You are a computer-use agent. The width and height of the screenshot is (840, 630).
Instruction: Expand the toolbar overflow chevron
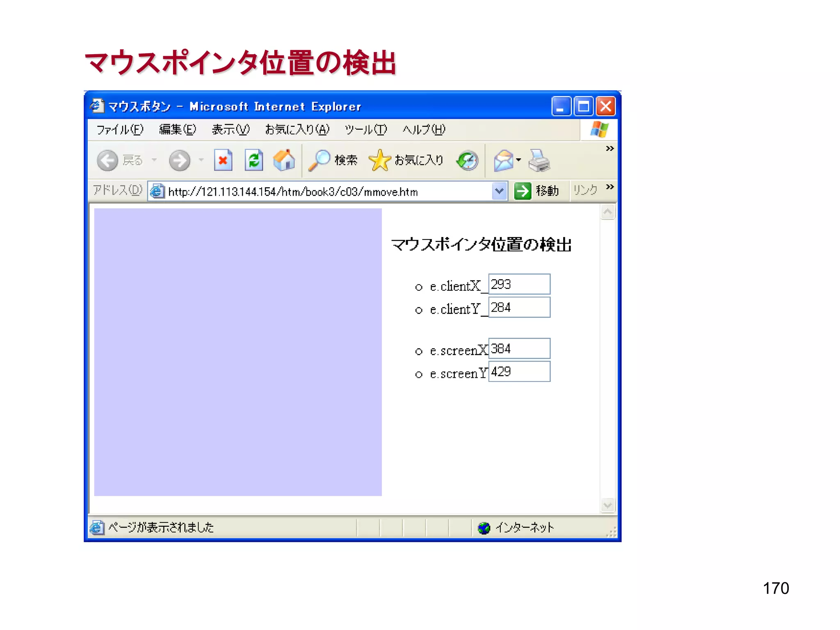point(610,148)
